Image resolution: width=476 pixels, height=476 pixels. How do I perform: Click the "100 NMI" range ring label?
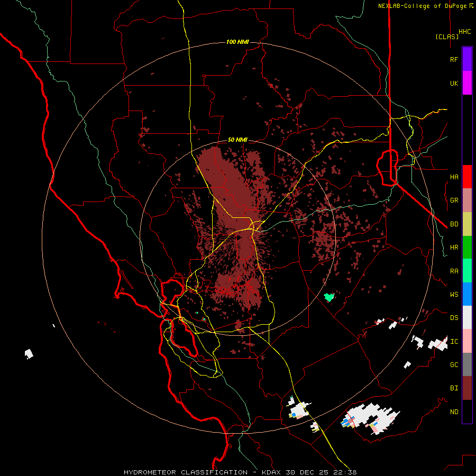237,42
